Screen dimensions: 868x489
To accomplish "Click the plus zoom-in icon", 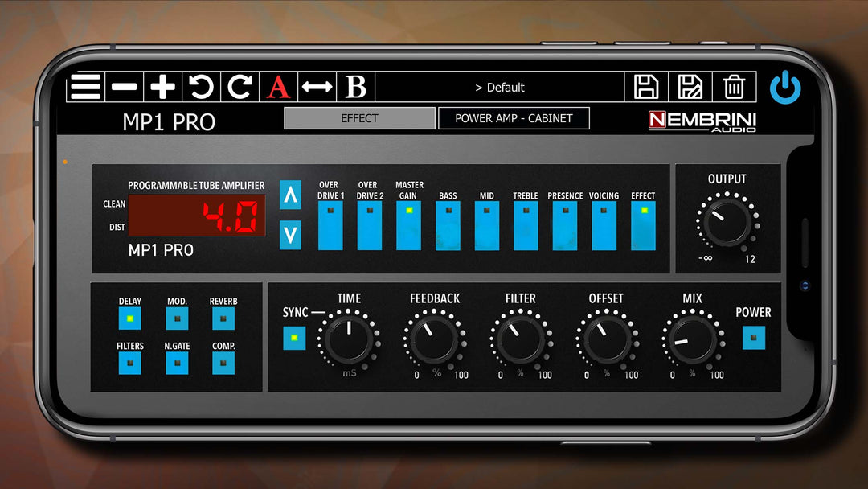I will point(162,87).
